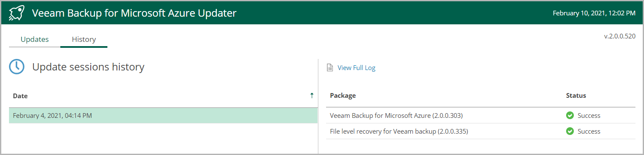Click the Success status text of first package

589,115
